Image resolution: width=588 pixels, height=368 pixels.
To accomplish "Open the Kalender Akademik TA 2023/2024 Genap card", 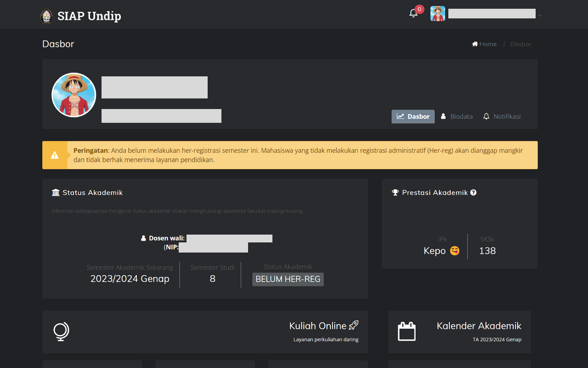I will (459, 332).
